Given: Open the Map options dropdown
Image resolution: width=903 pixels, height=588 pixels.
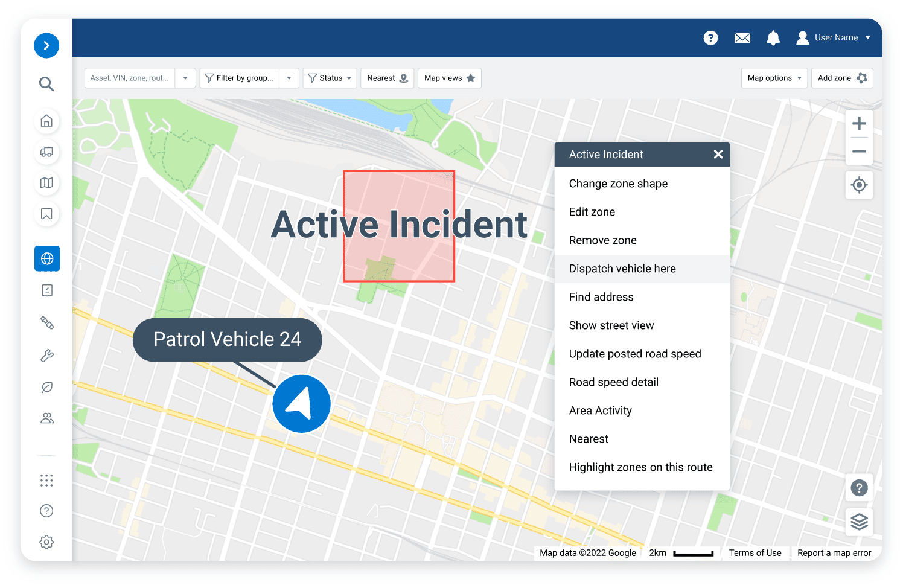Looking at the screenshot, I should 774,78.
